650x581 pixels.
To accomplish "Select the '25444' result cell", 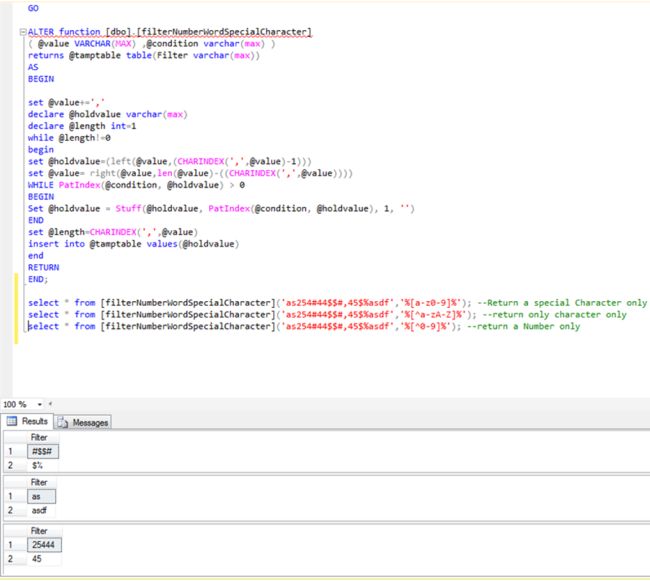I will tap(45, 542).
